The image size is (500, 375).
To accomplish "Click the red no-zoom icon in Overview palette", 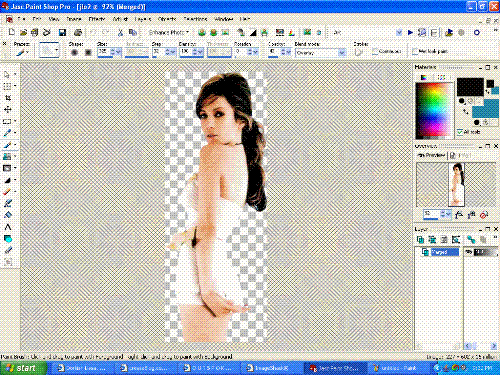I will 484,215.
